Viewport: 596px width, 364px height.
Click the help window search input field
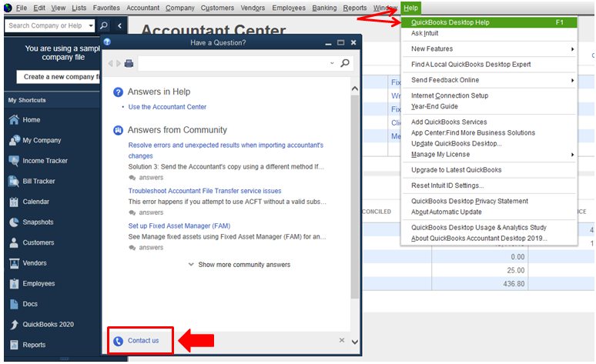233,63
